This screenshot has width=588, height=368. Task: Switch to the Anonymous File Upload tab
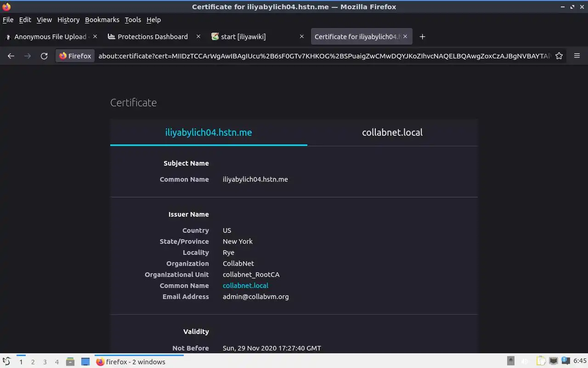[51, 37]
